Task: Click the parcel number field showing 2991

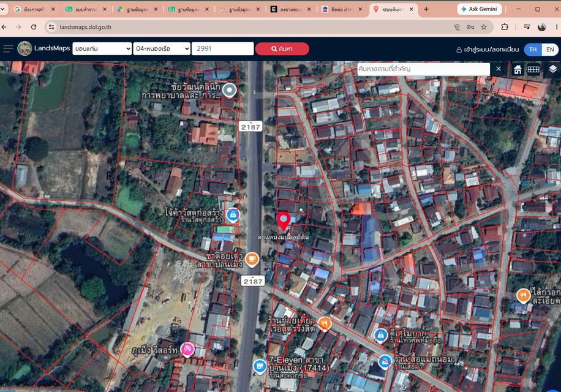Action: point(222,48)
